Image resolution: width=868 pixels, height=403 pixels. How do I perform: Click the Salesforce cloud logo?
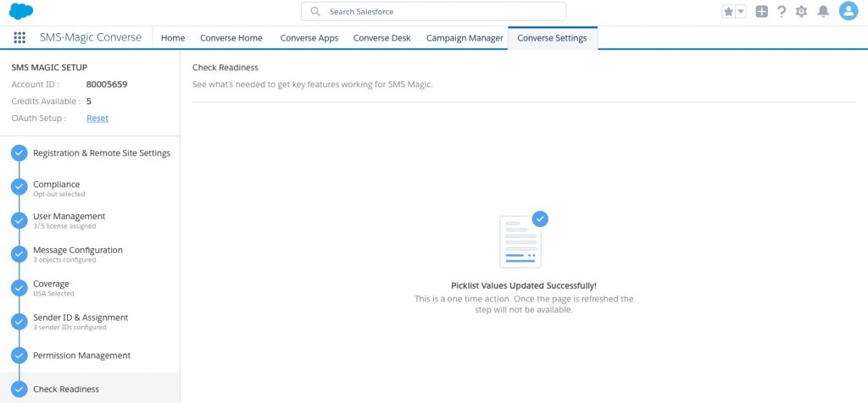[21, 11]
